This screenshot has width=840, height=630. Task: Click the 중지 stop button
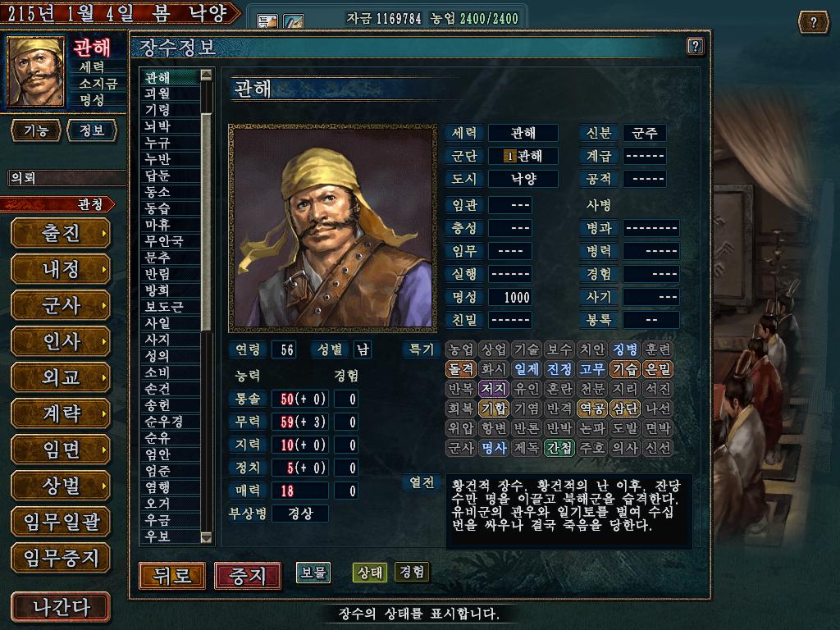coord(248,576)
